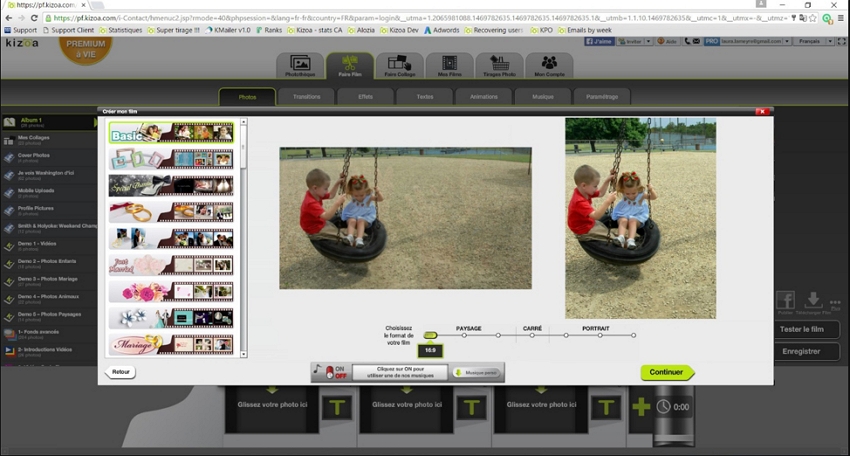Viewport: 850px width, 456px height.
Task: Click the Retour button
Action: (120, 372)
